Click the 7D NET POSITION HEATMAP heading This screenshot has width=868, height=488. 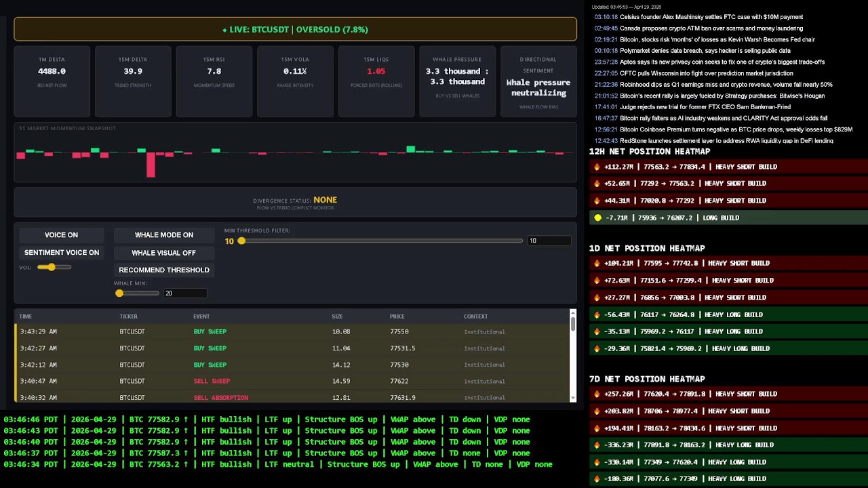pyautogui.click(x=647, y=380)
